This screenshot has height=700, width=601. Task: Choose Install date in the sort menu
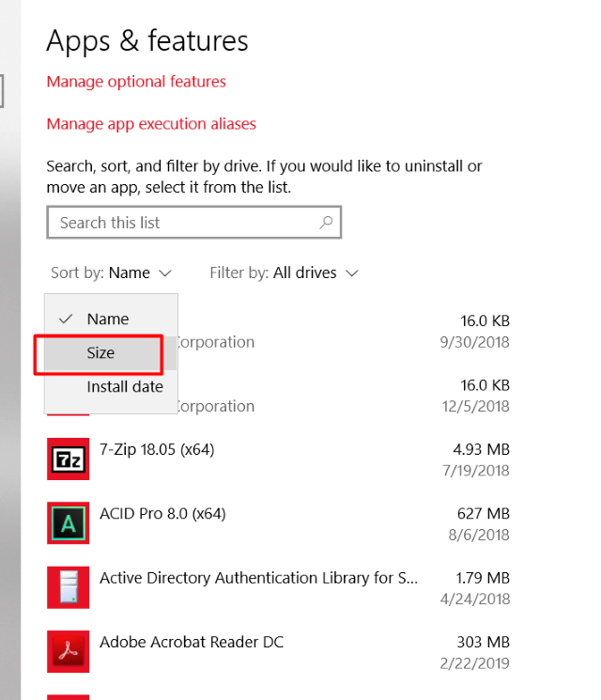pos(111,386)
